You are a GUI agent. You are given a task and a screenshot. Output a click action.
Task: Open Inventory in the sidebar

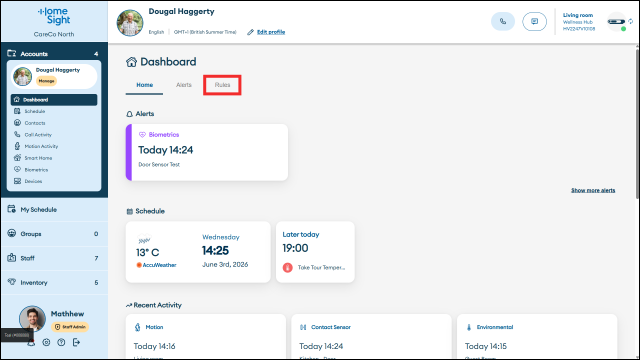tap(54, 282)
